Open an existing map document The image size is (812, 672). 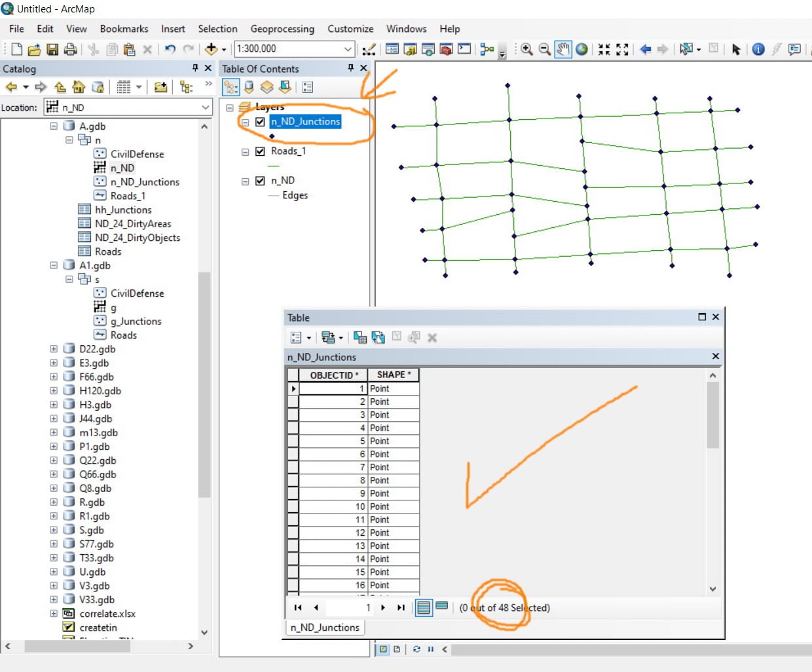(x=35, y=49)
